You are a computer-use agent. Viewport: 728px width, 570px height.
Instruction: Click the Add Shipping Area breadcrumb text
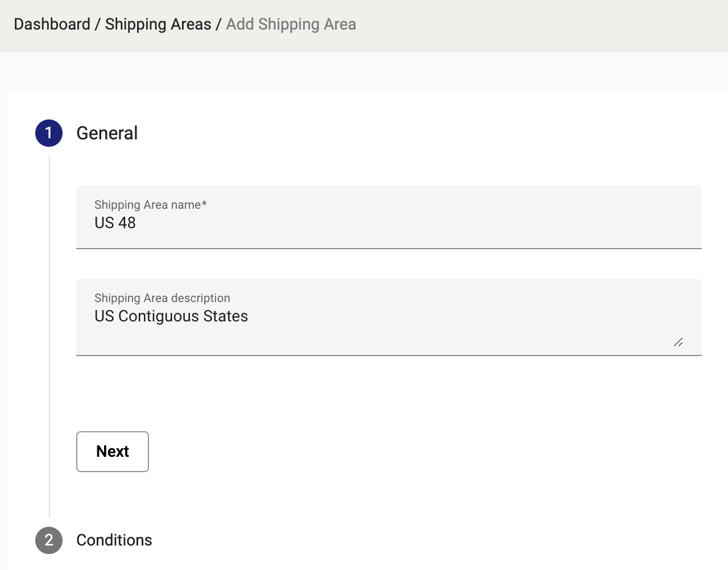pos(291,24)
